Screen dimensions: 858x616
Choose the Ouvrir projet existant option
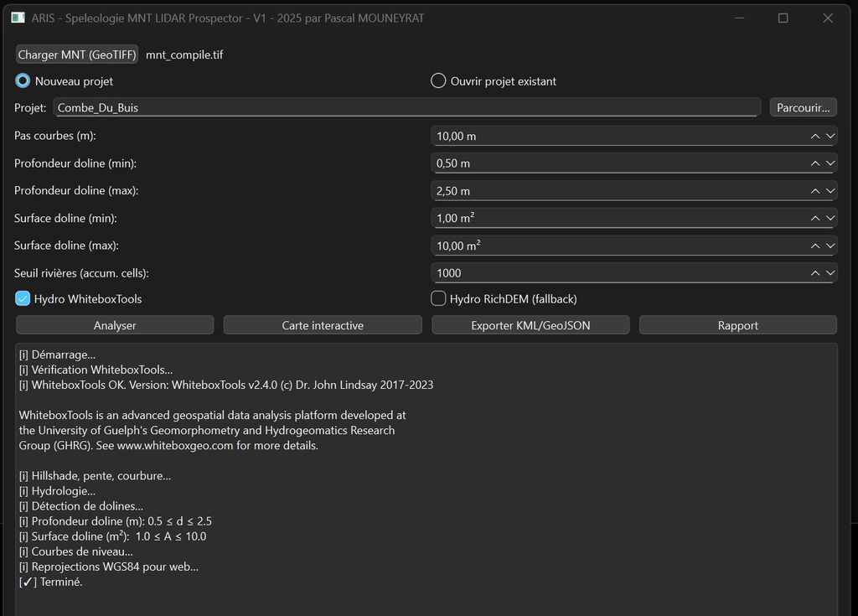[438, 81]
